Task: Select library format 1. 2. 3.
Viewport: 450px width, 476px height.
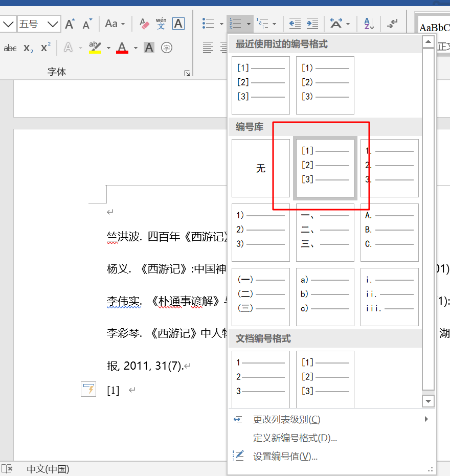Action: pyautogui.click(x=390, y=168)
